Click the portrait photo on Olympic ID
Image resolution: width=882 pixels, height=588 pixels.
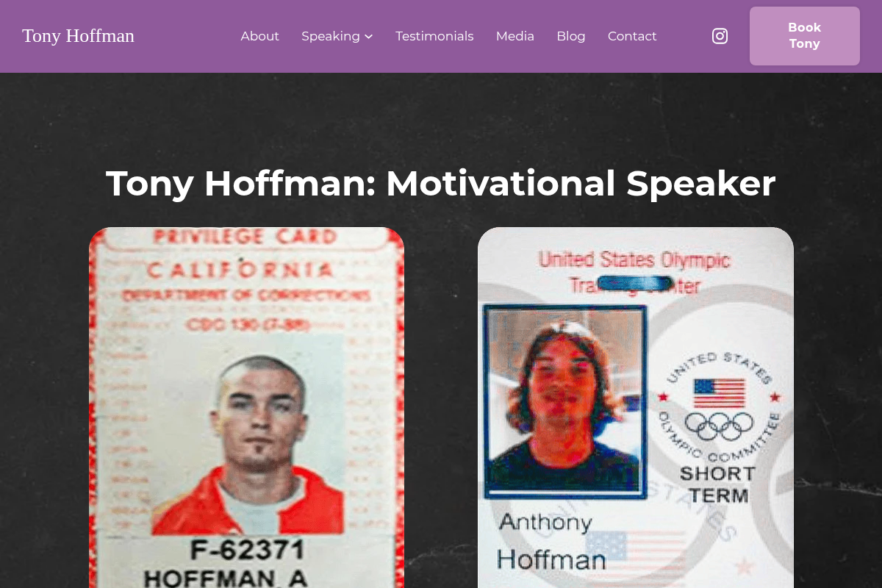pyautogui.click(x=564, y=402)
